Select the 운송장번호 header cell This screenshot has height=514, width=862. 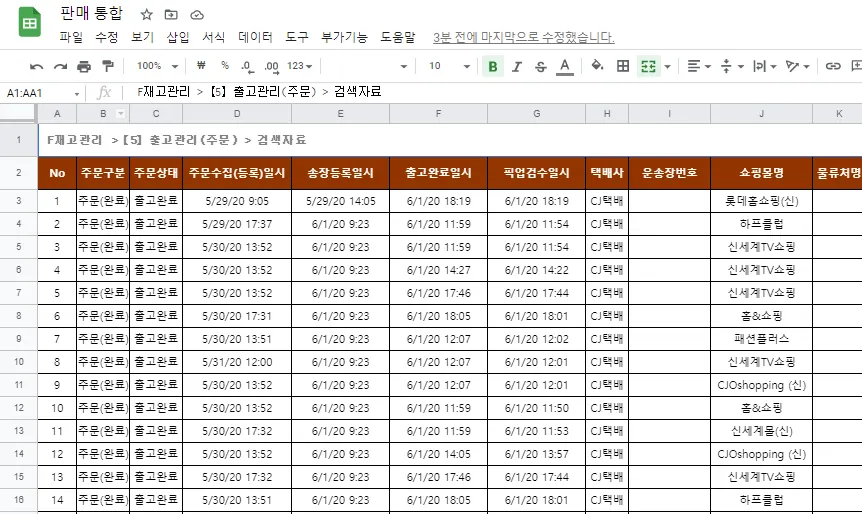tap(670, 173)
